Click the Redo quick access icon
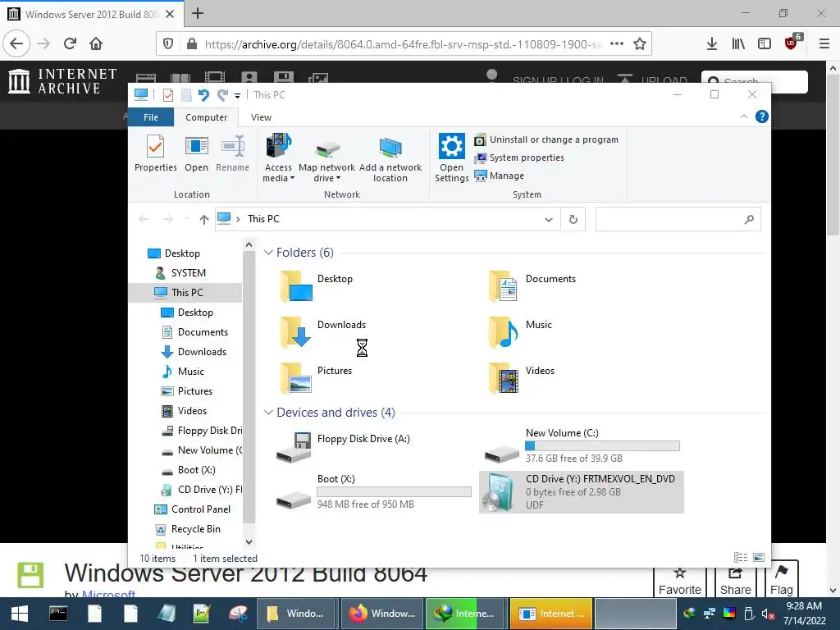 click(223, 95)
